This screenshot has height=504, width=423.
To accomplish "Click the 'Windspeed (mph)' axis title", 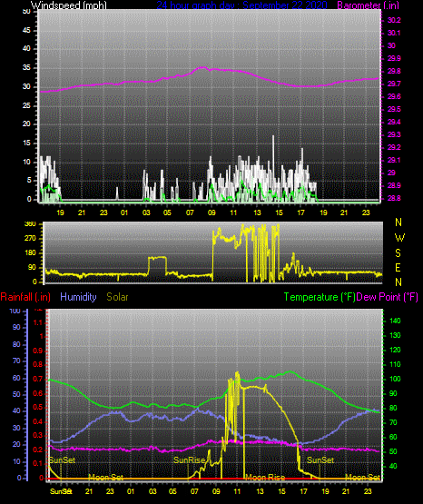I will (69, 5).
